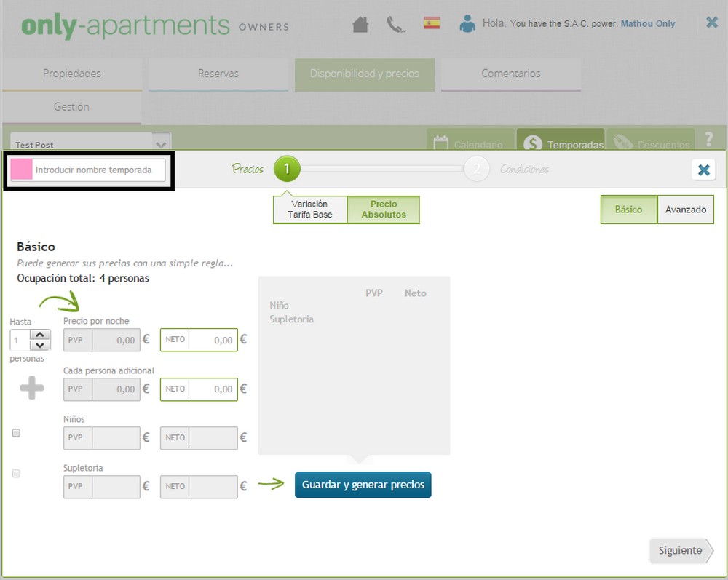This screenshot has height=580, width=728.
Task: Enable the Supletoria pricing checkbox
Action: pyautogui.click(x=17, y=474)
